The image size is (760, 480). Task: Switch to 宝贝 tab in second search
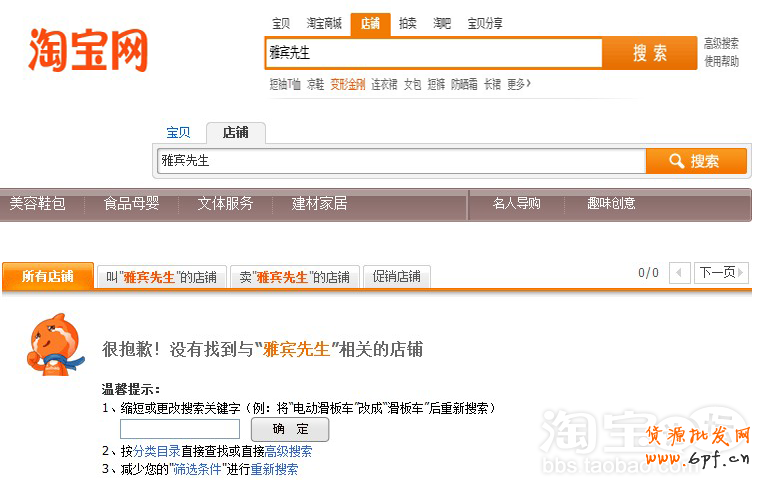[178, 132]
